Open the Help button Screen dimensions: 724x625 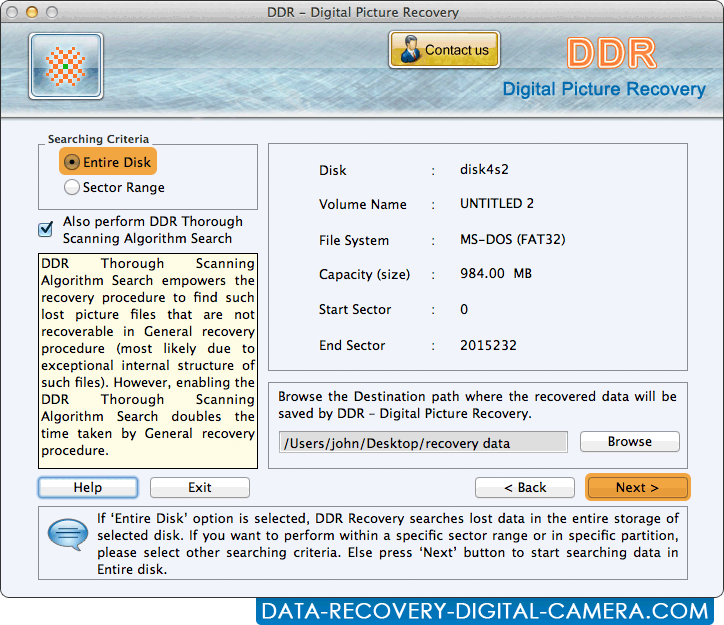pyautogui.click(x=88, y=487)
